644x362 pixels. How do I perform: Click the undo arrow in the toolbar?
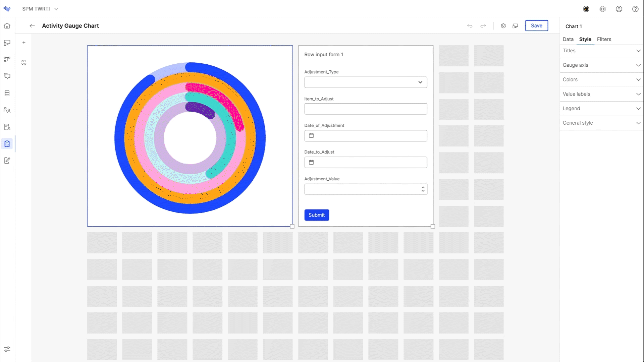470,25
